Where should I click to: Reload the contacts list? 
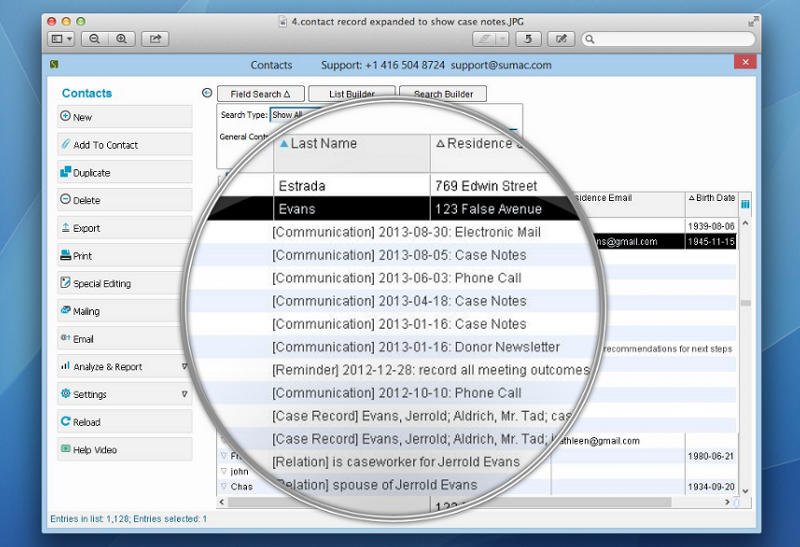pyautogui.click(x=124, y=422)
